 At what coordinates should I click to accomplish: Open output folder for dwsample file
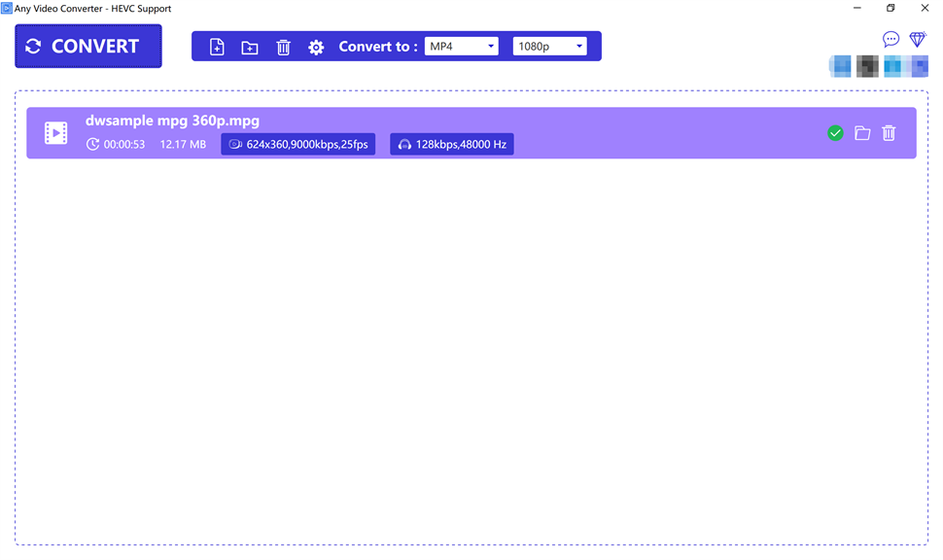coord(862,133)
